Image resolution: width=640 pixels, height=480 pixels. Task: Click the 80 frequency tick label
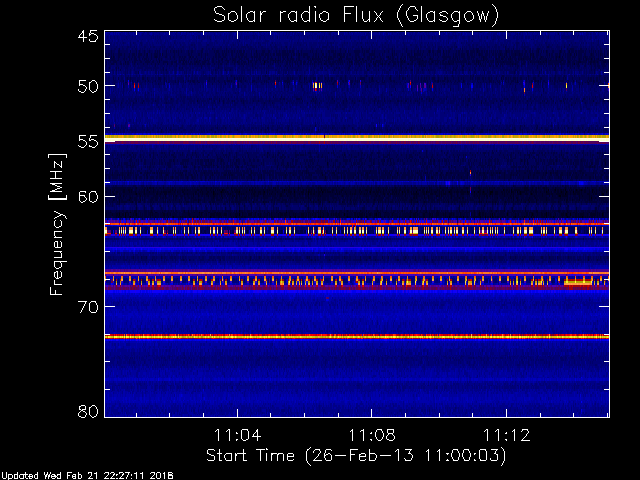88,411
